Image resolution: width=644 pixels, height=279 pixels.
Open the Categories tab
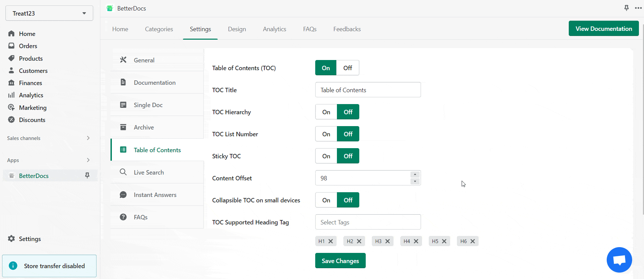[x=159, y=29]
